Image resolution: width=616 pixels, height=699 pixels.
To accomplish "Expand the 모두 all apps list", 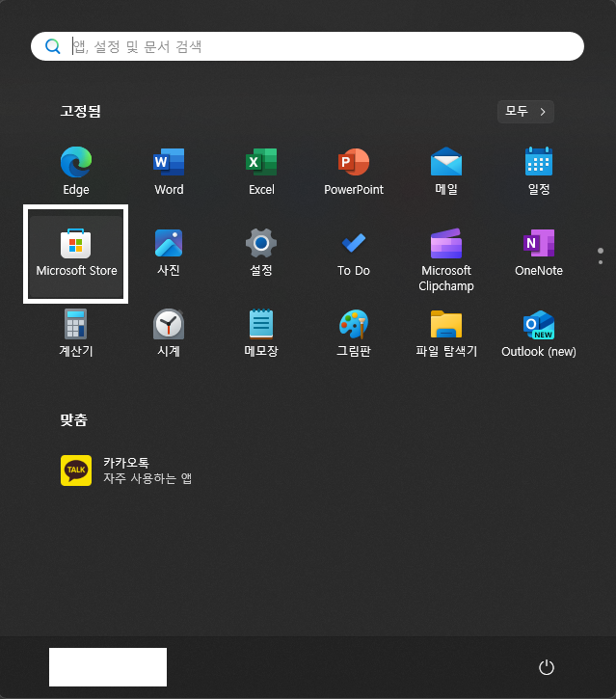I will pos(525,112).
